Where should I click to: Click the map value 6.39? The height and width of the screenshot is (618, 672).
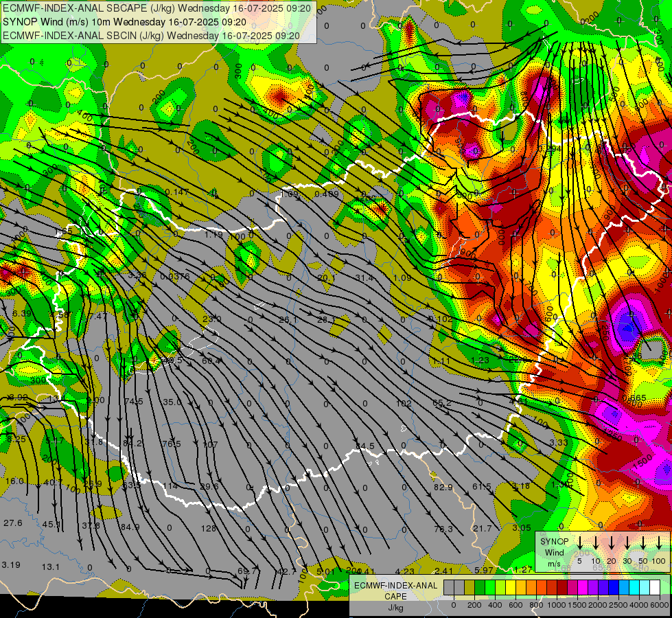21,314
